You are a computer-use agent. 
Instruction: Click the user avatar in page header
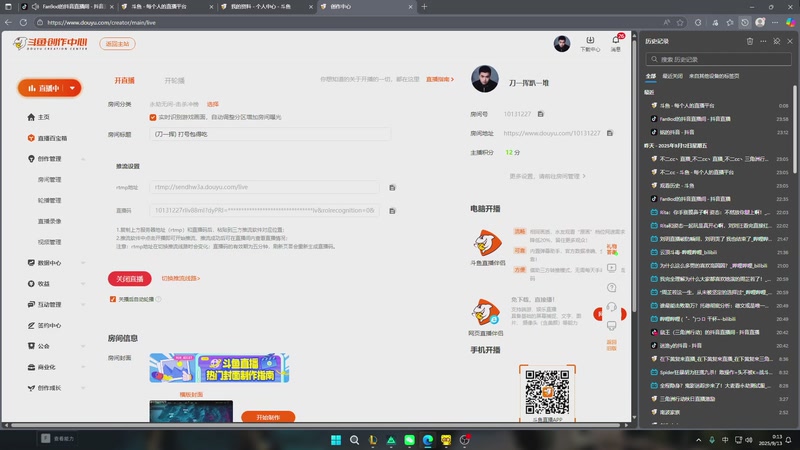pos(562,44)
